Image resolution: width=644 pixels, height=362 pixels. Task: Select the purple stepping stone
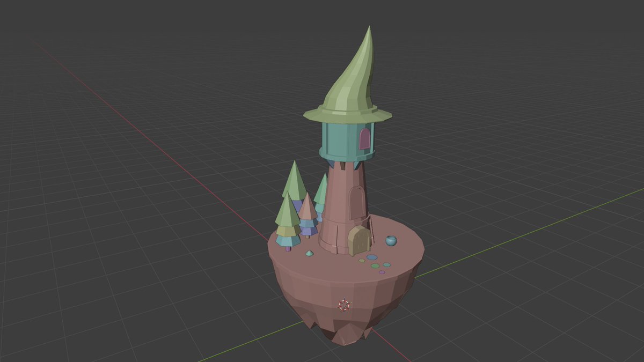click(x=382, y=272)
